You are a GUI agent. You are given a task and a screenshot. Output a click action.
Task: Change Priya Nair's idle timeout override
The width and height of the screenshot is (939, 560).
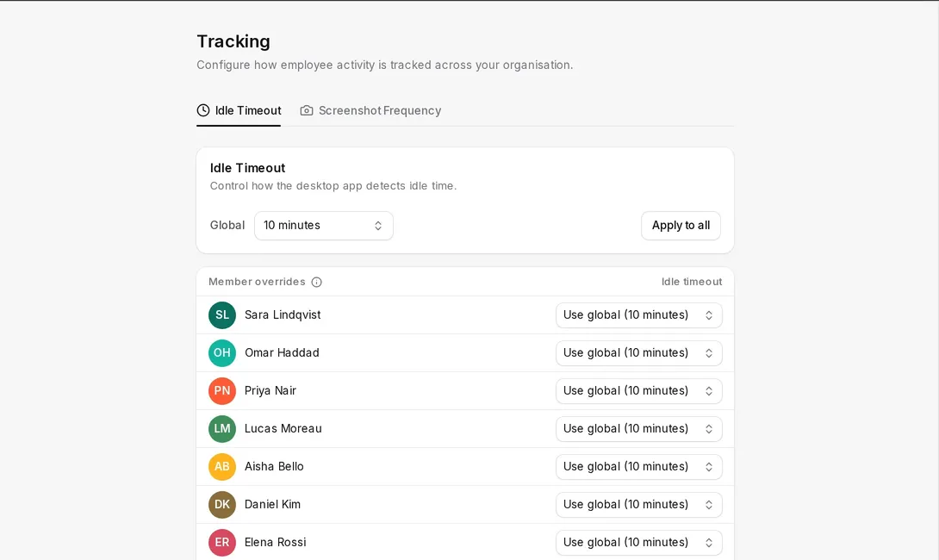pos(639,390)
